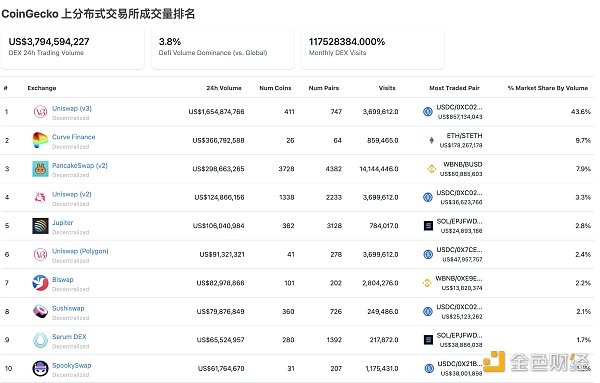Click the Serum DEX droplet logo
The image size is (600, 383).
tap(40, 340)
